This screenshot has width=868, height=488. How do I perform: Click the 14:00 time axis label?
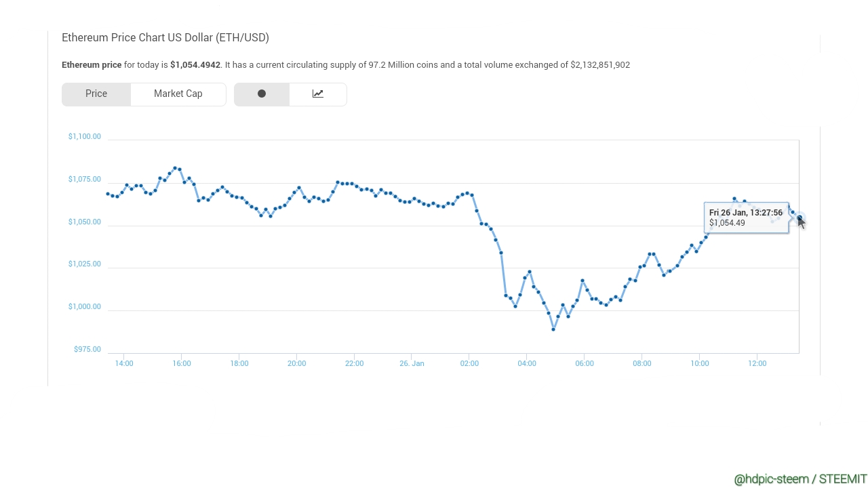[x=124, y=364]
